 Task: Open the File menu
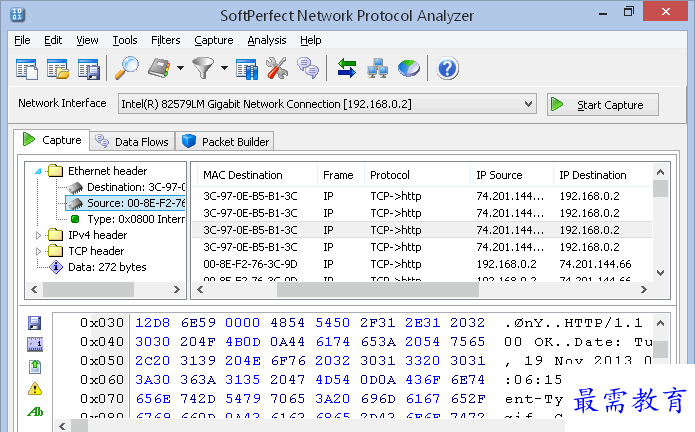tap(22, 40)
